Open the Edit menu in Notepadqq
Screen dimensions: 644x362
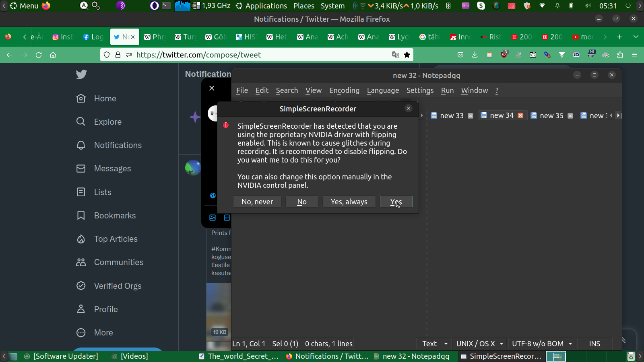coord(262,90)
